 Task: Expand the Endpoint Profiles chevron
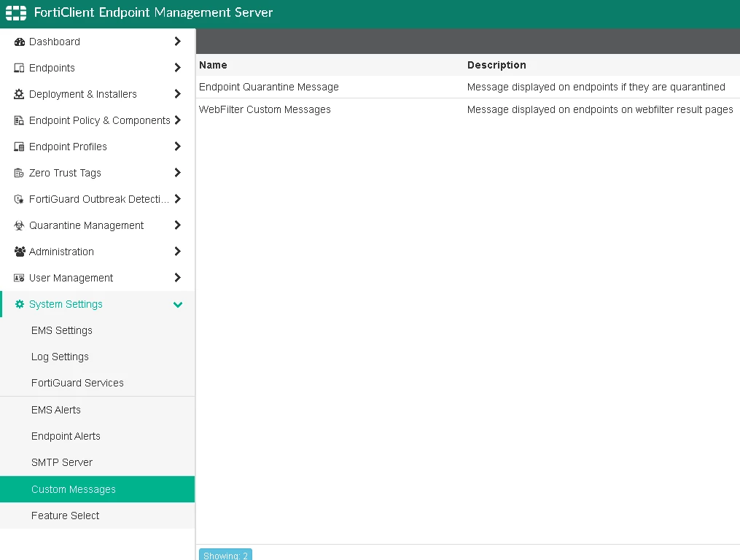click(x=177, y=147)
